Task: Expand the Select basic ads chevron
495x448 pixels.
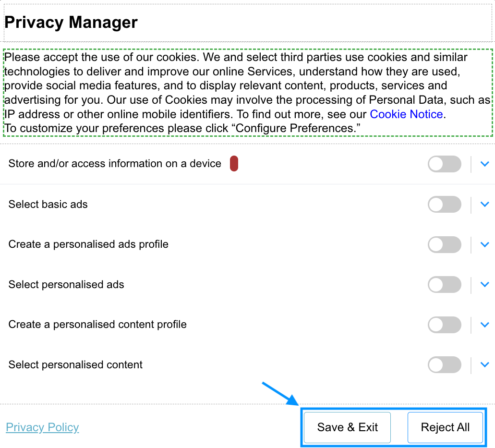Action: [484, 204]
